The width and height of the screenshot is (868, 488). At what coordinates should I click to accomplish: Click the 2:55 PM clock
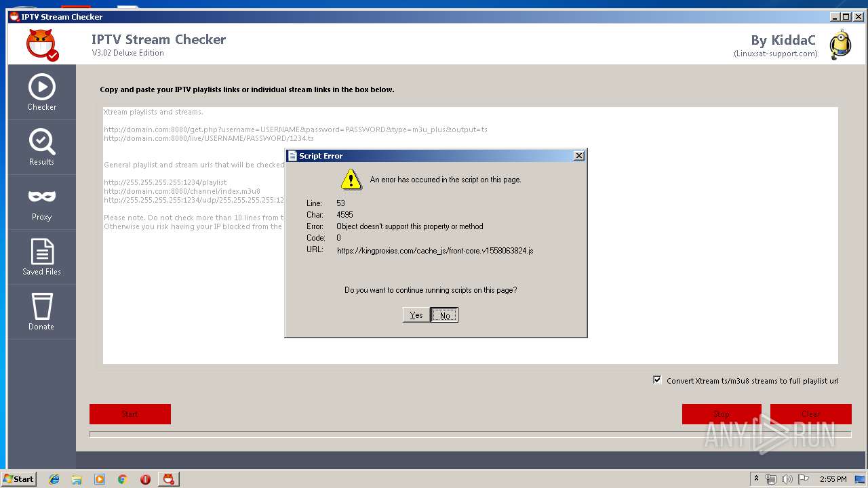(833, 479)
